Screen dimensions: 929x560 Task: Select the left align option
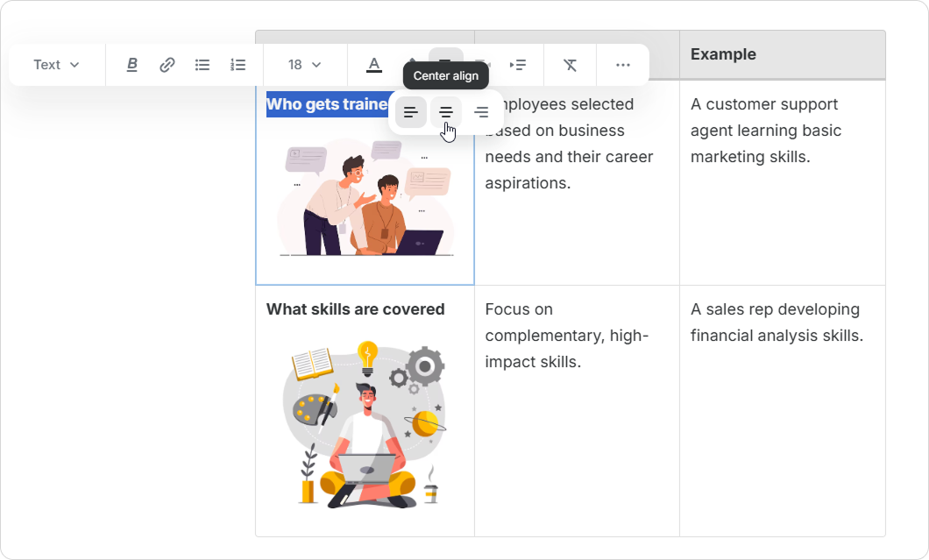[411, 112]
